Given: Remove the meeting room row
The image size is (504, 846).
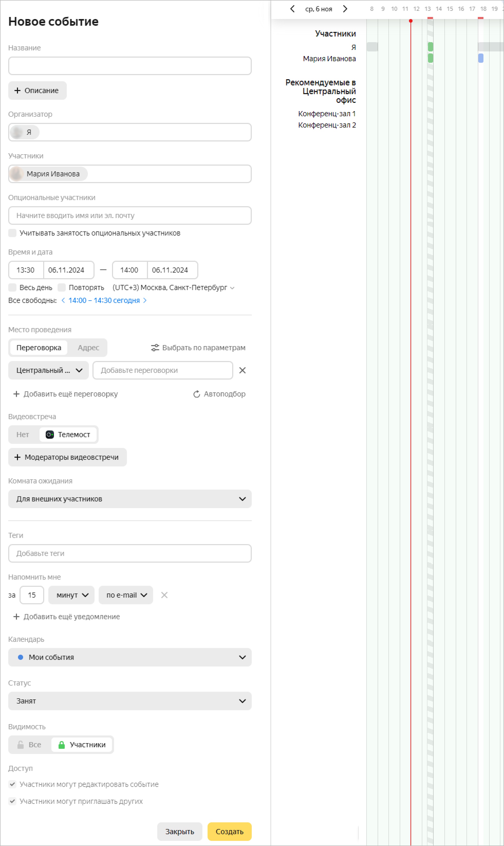Looking at the screenshot, I should [x=242, y=370].
